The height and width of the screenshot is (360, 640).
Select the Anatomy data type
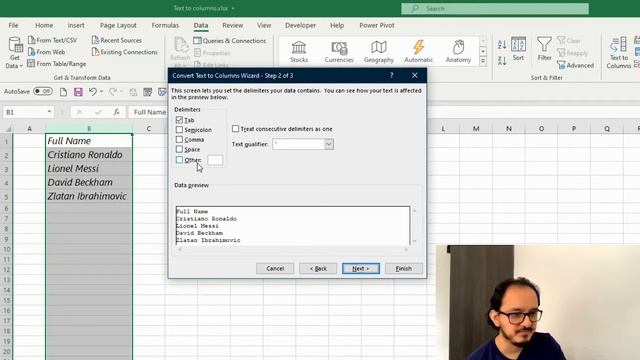pos(458,51)
